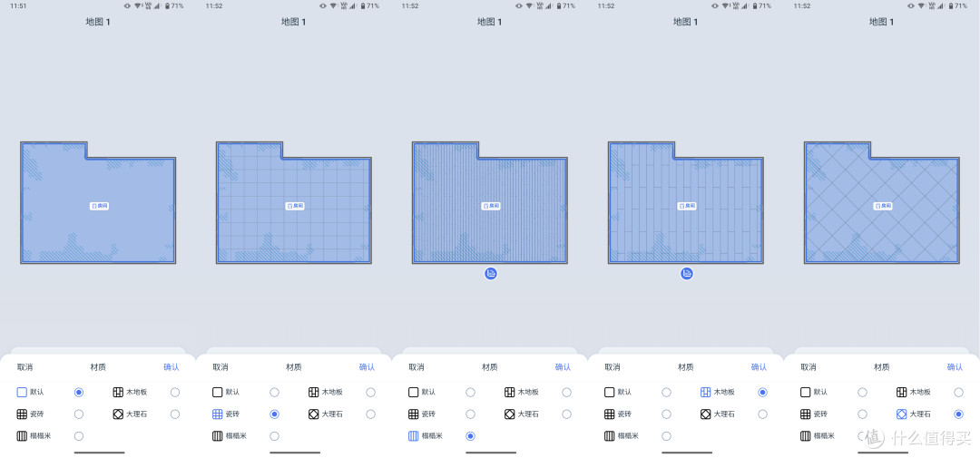The width and height of the screenshot is (980, 458).
Task: Tap the highlighted 榻榻米 icon in the striped-map screen
Action: (x=413, y=436)
